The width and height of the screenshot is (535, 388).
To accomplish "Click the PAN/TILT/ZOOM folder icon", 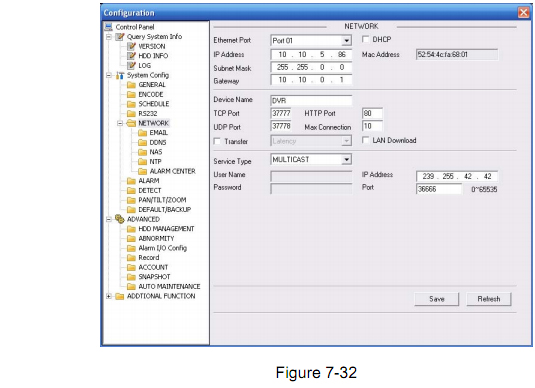I will [x=131, y=200].
